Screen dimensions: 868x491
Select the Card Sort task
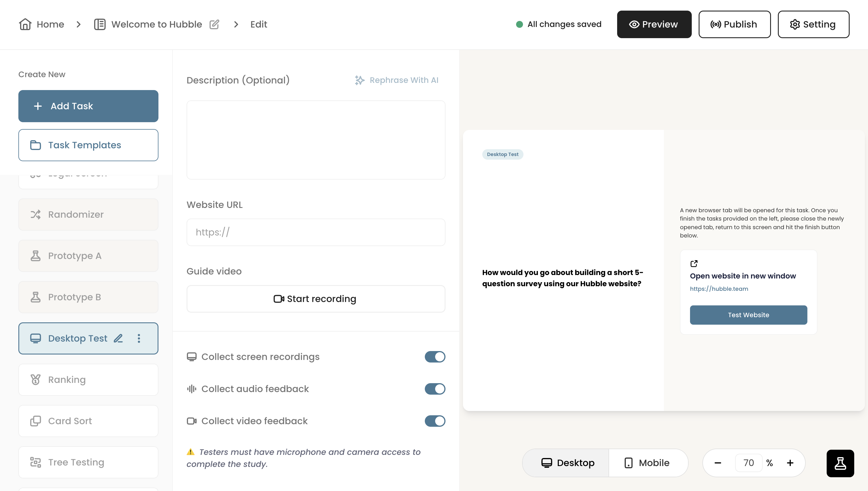(88, 421)
